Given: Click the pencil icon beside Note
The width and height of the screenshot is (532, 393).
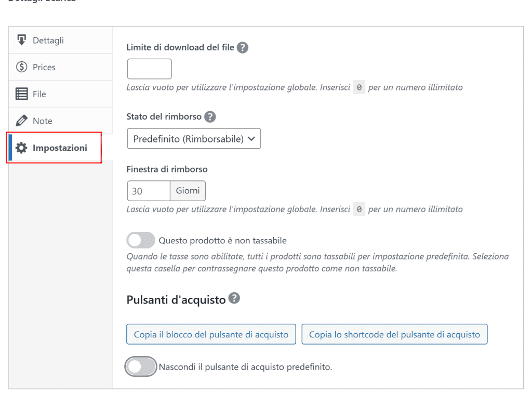Looking at the screenshot, I should click(21, 120).
